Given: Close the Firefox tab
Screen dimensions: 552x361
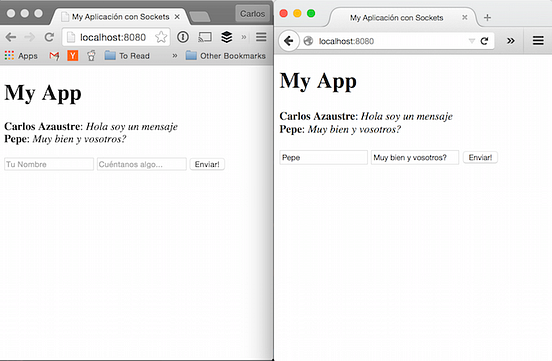Looking at the screenshot, I should coord(465,17).
